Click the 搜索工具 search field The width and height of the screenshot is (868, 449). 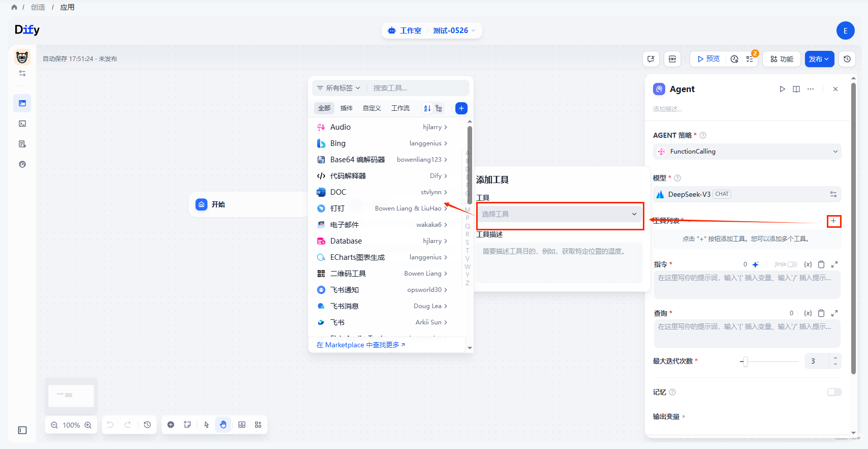click(x=419, y=88)
